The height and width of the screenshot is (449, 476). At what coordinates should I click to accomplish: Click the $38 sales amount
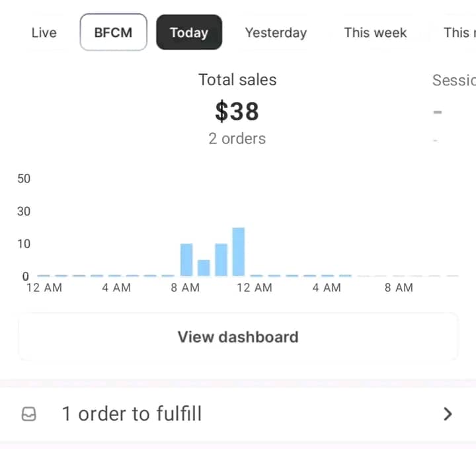point(237,111)
